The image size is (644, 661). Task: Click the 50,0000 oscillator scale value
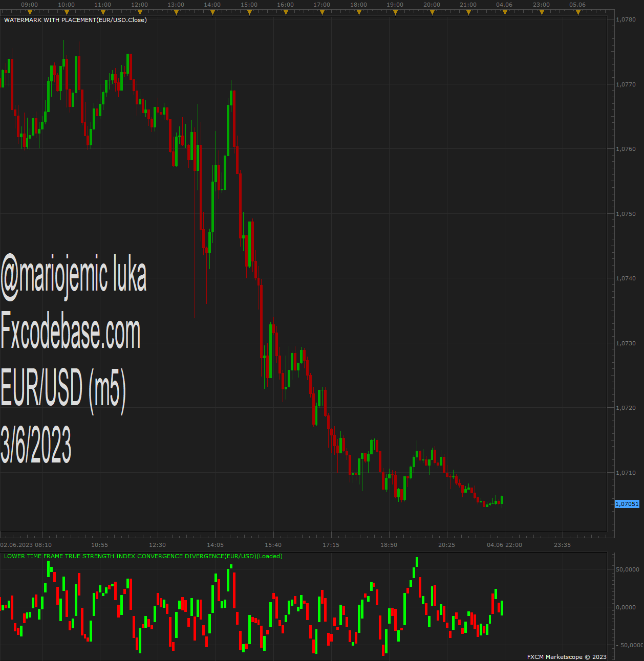628,569
